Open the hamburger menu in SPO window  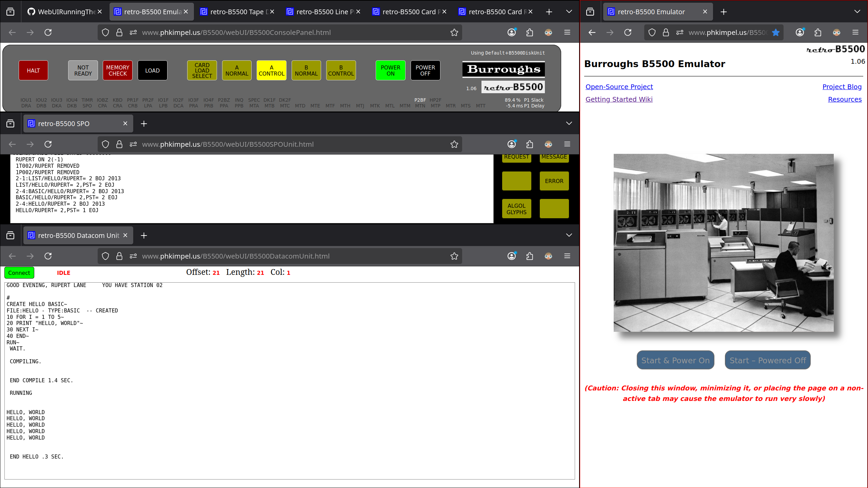(x=567, y=144)
